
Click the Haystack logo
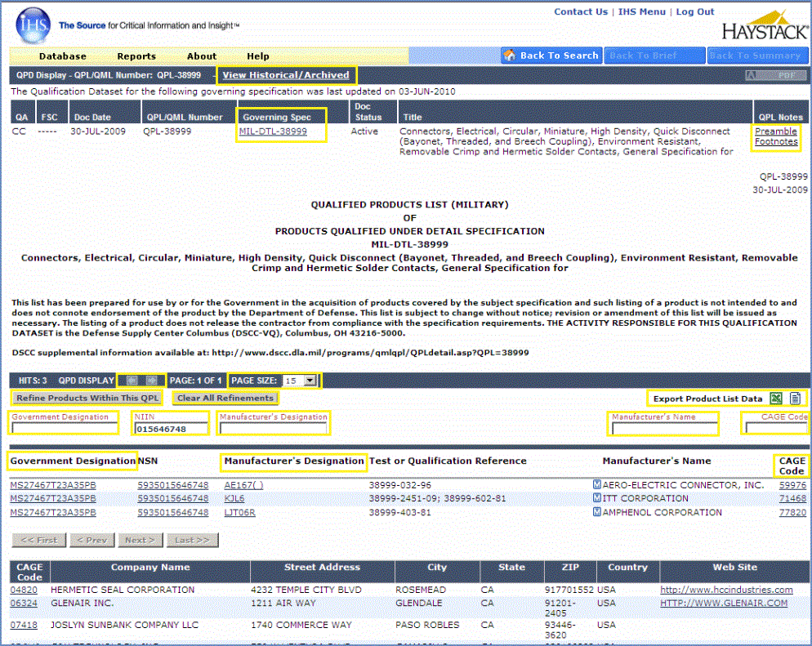pyautogui.click(x=765, y=26)
